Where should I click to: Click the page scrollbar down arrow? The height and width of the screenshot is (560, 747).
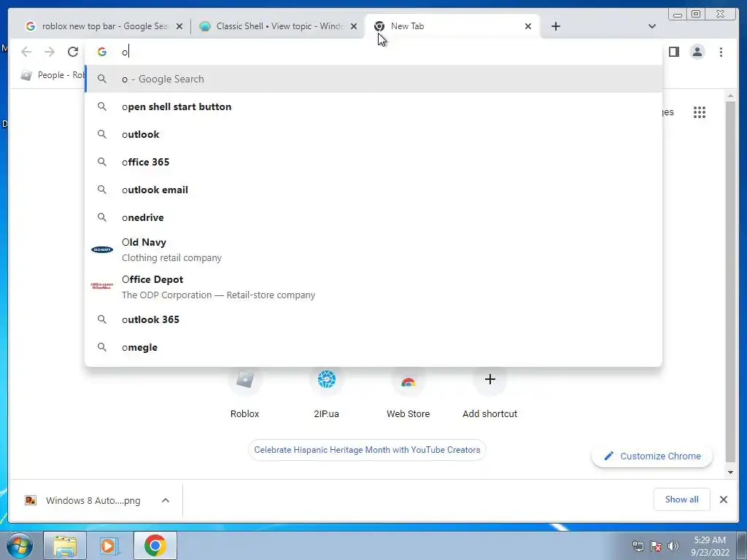(730, 472)
